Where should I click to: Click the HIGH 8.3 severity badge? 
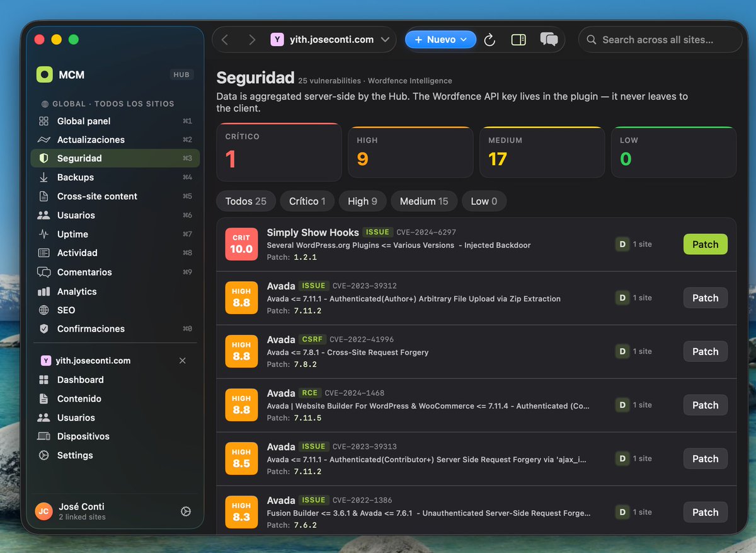[x=241, y=512]
